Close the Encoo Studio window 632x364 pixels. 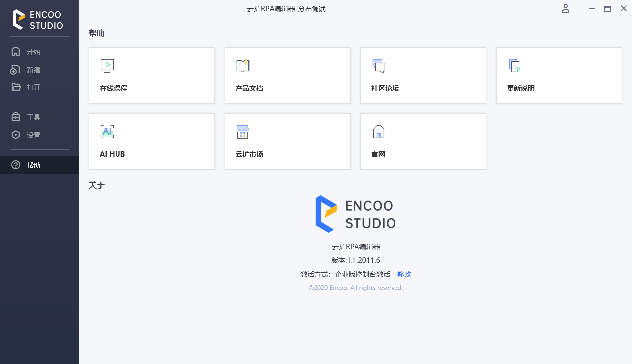tap(624, 8)
